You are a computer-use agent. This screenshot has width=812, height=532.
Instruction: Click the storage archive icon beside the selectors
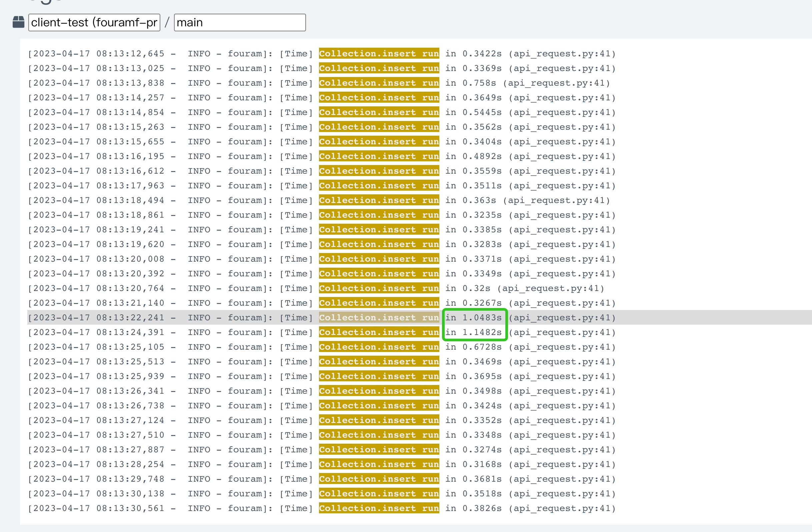pyautogui.click(x=18, y=22)
